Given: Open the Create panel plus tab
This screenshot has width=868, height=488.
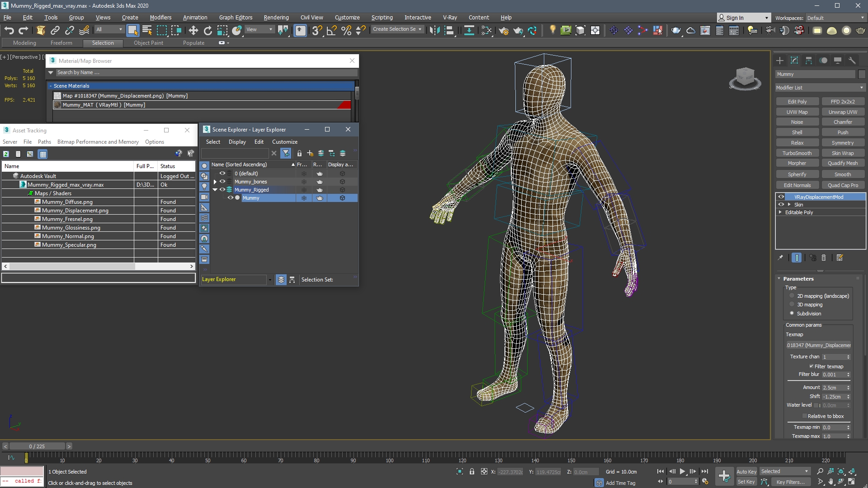Looking at the screenshot, I should [780, 60].
